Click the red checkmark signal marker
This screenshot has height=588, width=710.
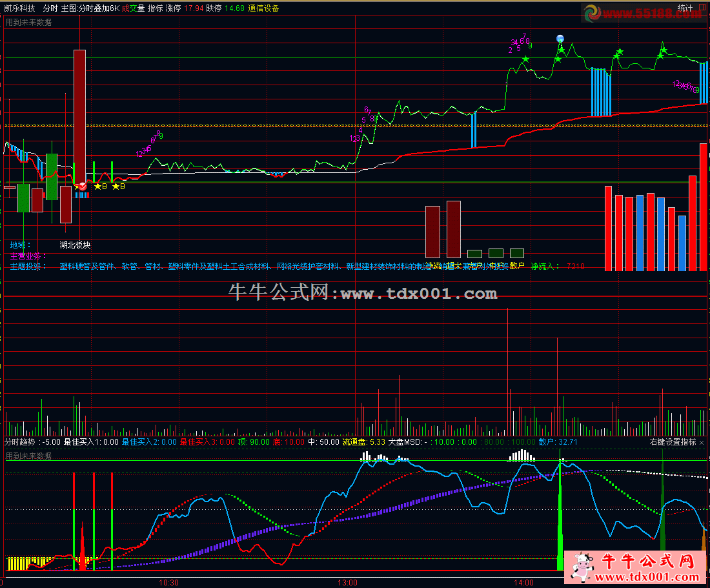pos(83,186)
